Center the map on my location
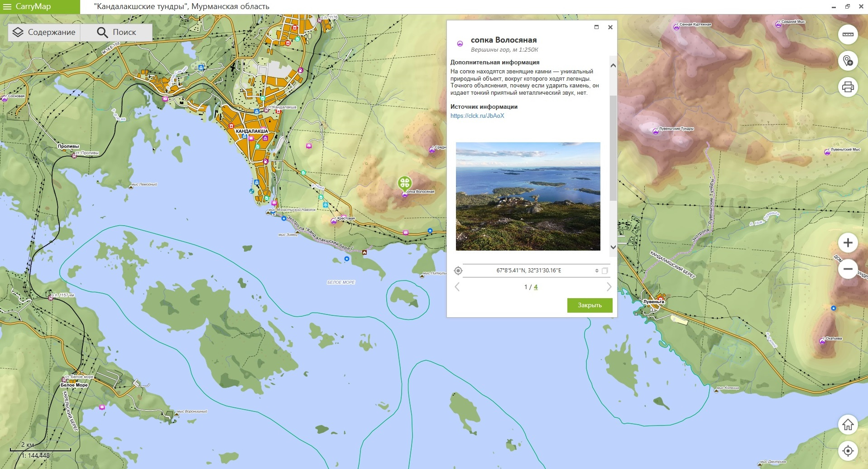868x469 pixels. 848,451
